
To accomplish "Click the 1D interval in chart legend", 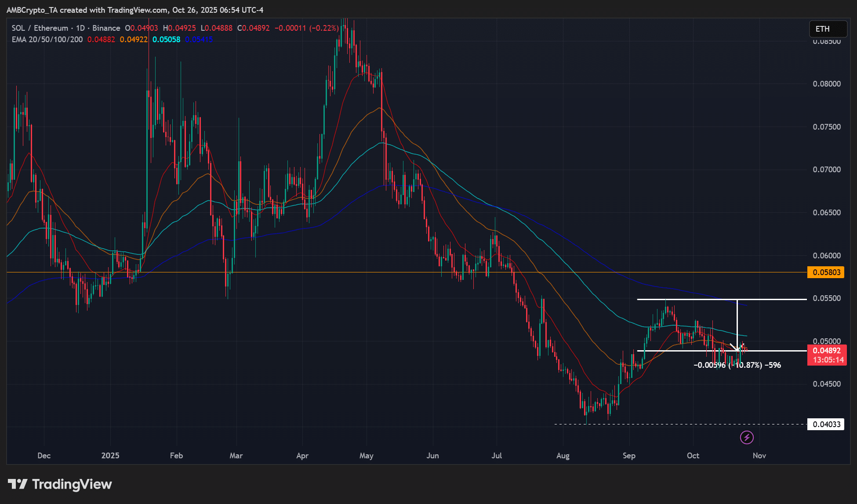I will [80, 28].
